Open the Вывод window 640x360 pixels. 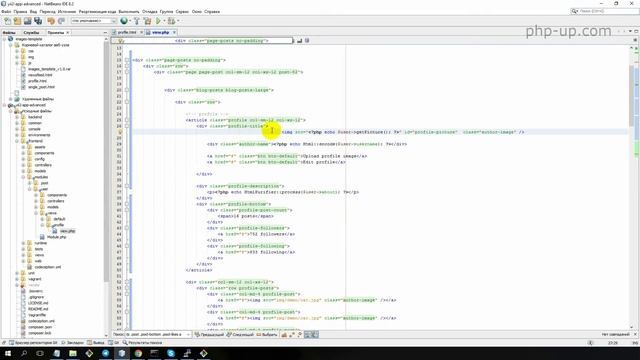tap(96, 343)
